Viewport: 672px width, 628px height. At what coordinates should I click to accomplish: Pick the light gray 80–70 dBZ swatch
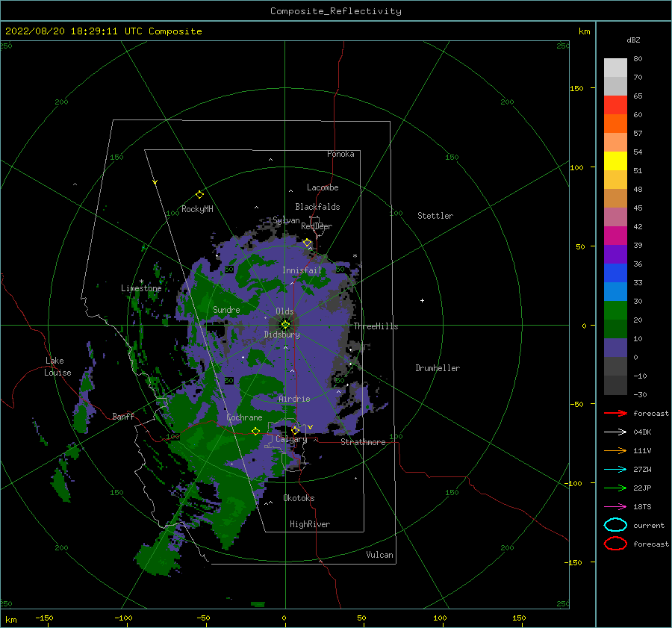tap(615, 68)
